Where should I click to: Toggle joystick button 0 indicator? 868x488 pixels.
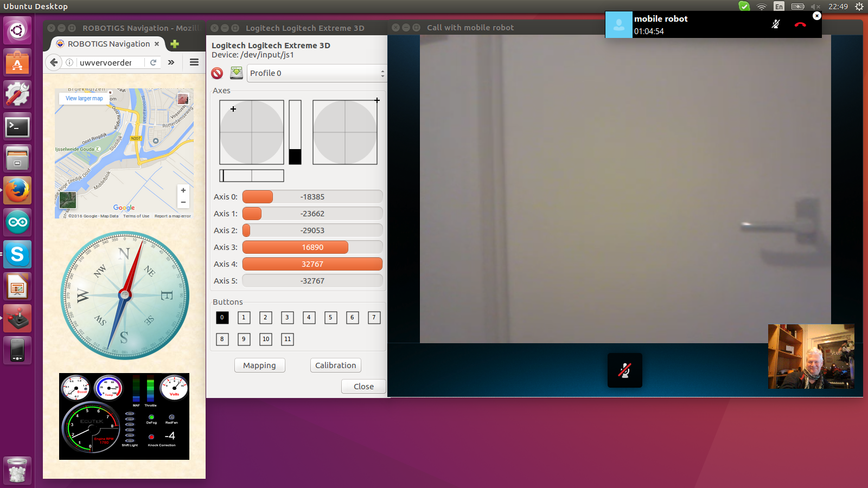click(222, 318)
